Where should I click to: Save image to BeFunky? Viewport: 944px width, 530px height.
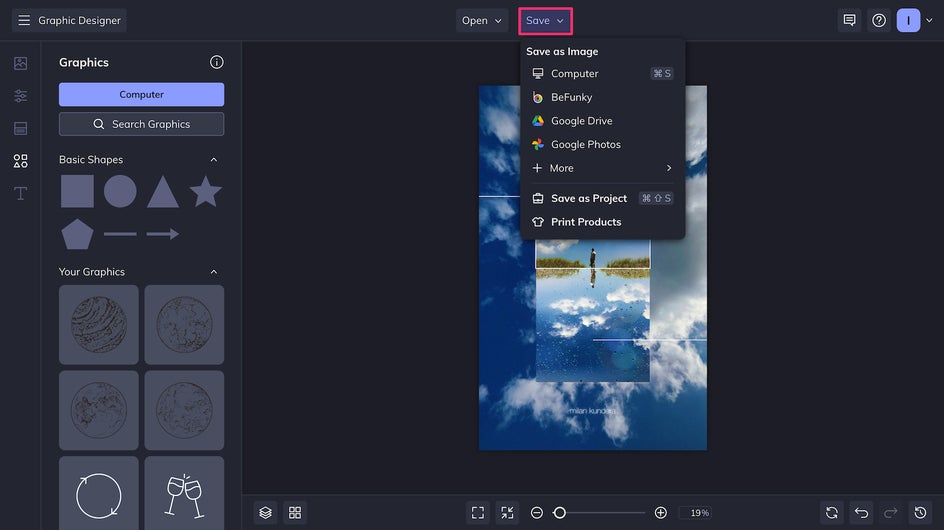pos(602,97)
